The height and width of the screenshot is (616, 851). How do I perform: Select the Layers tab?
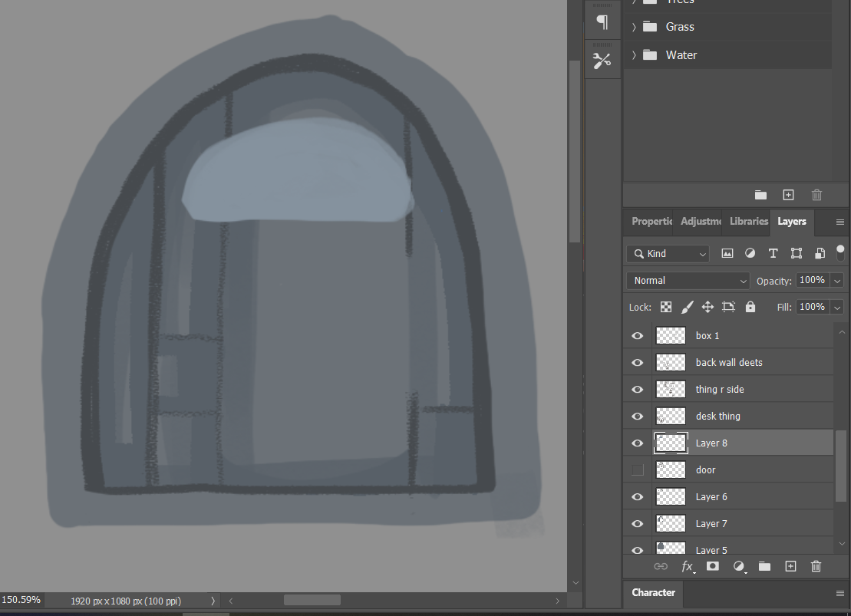[x=792, y=222]
